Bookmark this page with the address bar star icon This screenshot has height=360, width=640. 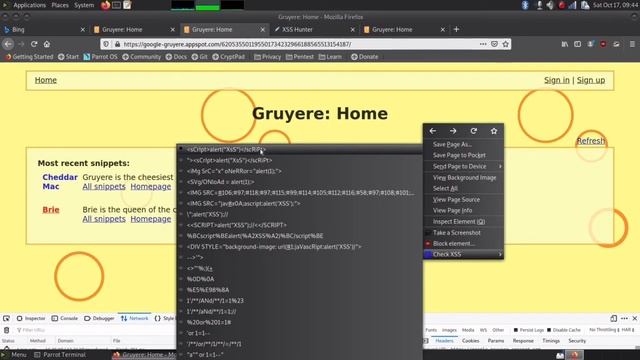[506, 44]
